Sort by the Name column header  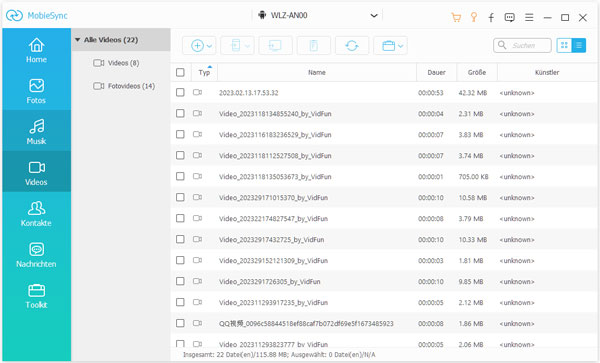(317, 72)
